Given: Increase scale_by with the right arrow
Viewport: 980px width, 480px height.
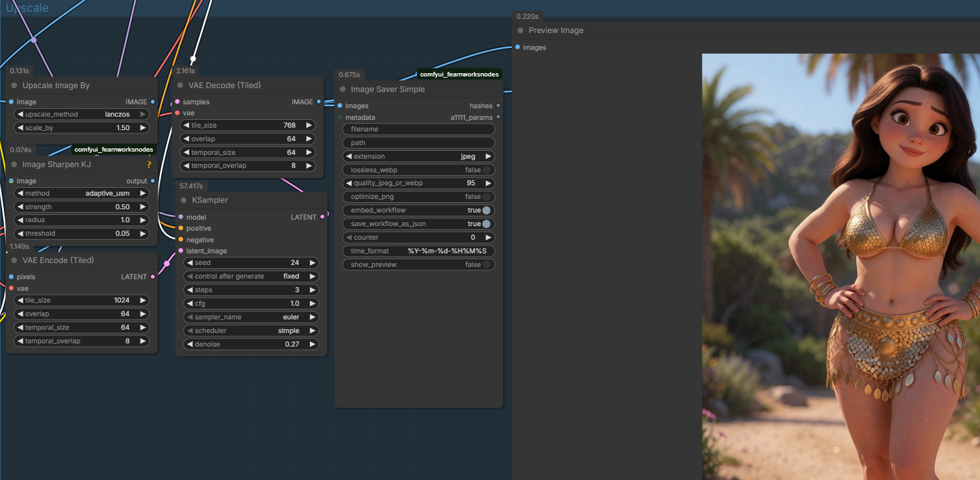Looking at the screenshot, I should (x=142, y=128).
